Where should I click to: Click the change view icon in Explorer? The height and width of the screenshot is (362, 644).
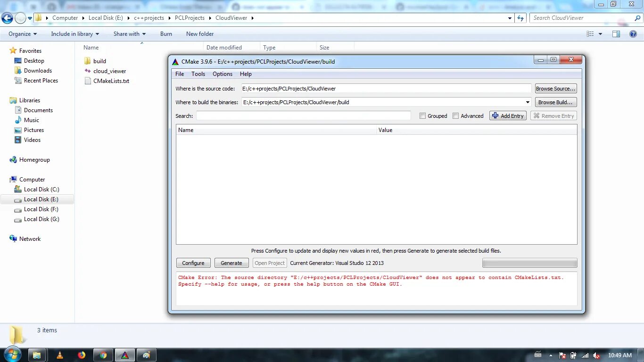click(590, 34)
